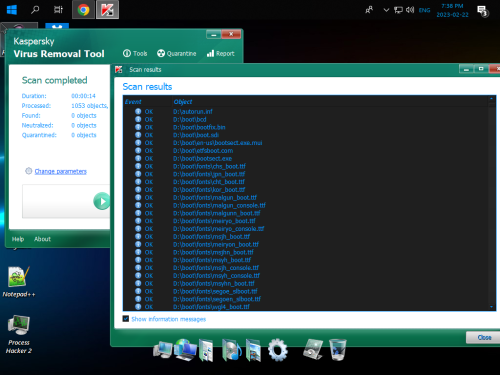
Task: Open the documents folder dock icon
Action: 206,350
